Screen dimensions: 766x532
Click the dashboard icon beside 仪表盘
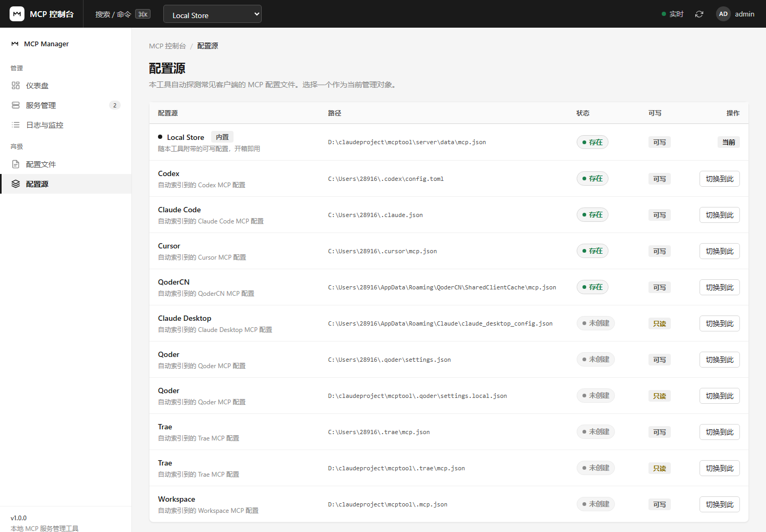point(15,86)
